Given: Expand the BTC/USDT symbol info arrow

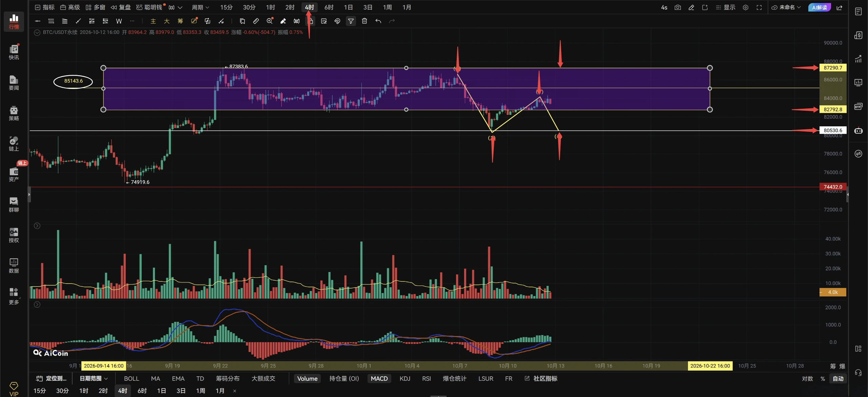Looking at the screenshot, I should 37,33.
